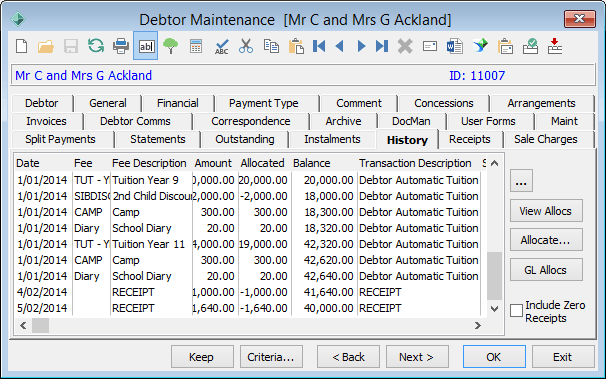The image size is (606, 379).
Task: Switch to Debtor Comms tab
Action: 135,121
